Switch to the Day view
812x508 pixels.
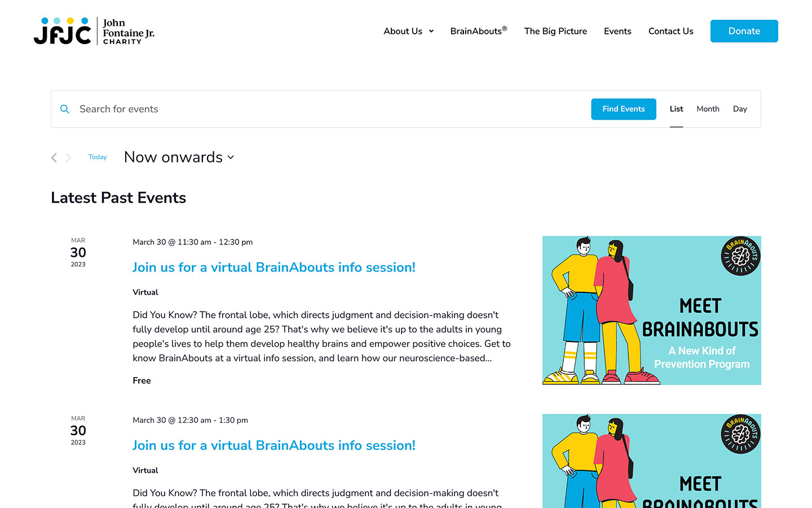(740, 109)
